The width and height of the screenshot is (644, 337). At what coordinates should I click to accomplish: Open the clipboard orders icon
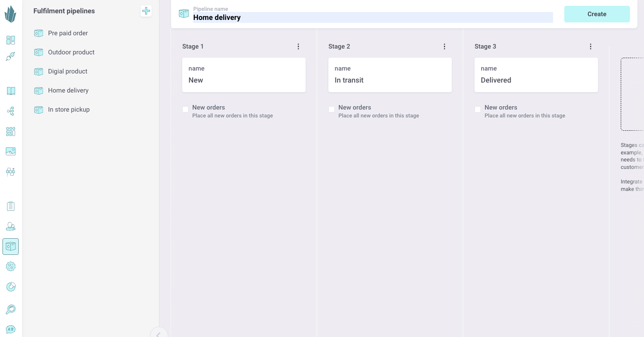[x=11, y=206]
